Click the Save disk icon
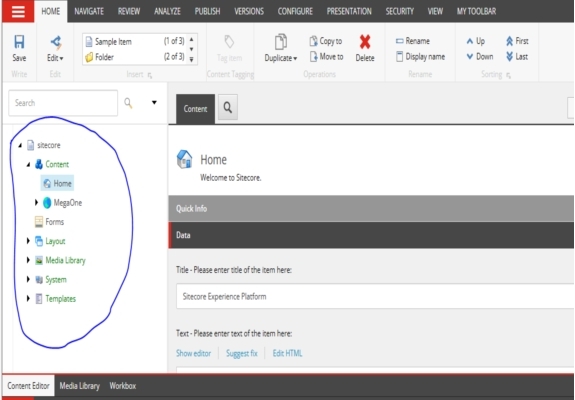Screen dimensions: 575x400 click(x=19, y=42)
